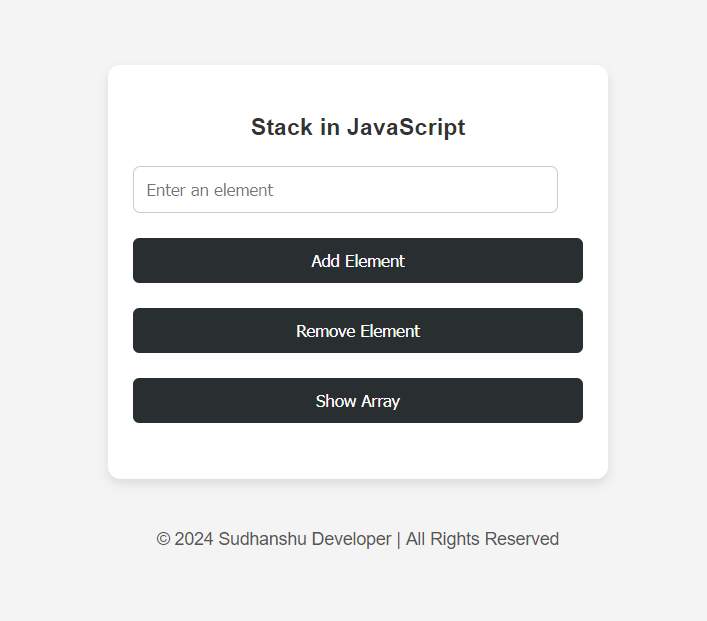Push a value using Add Element

(358, 261)
